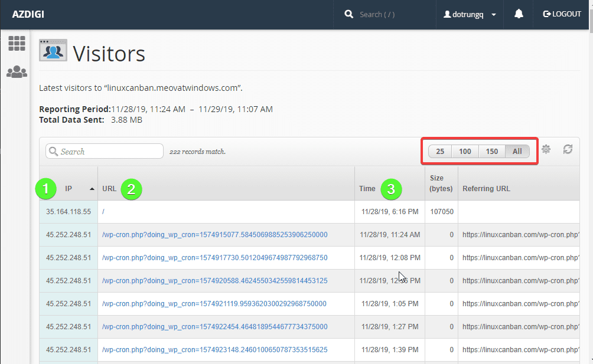Sort by the IP column header

point(69,189)
